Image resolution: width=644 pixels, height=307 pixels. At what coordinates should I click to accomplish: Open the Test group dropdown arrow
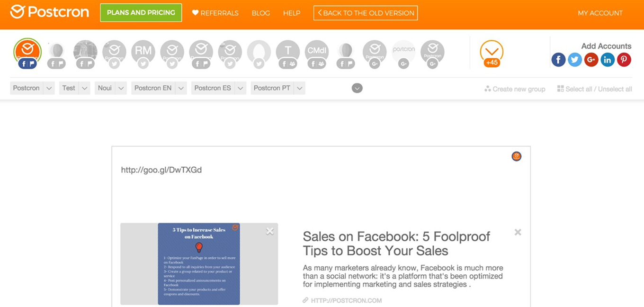tap(84, 88)
